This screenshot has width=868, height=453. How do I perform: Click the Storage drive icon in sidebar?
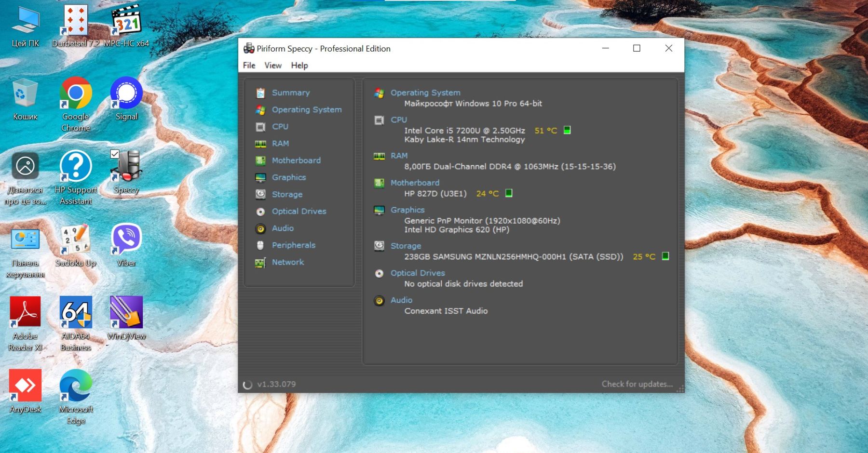tap(260, 194)
